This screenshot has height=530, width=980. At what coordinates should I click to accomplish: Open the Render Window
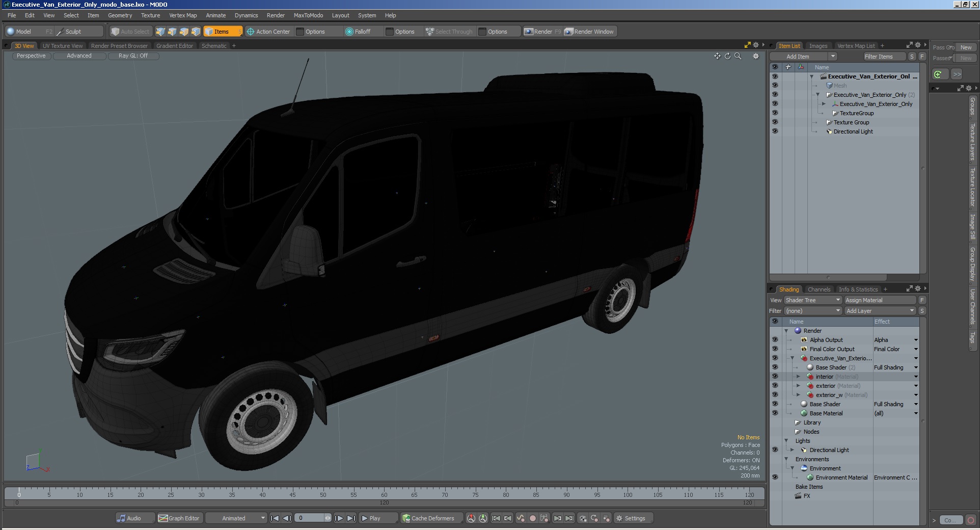pos(590,32)
